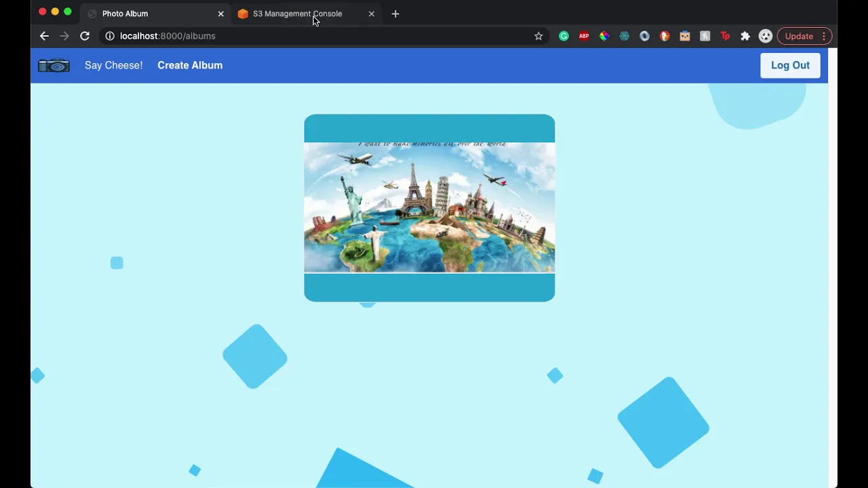The image size is (868, 488).
Task: Open the teal hexagon extension icon
Action: click(625, 36)
